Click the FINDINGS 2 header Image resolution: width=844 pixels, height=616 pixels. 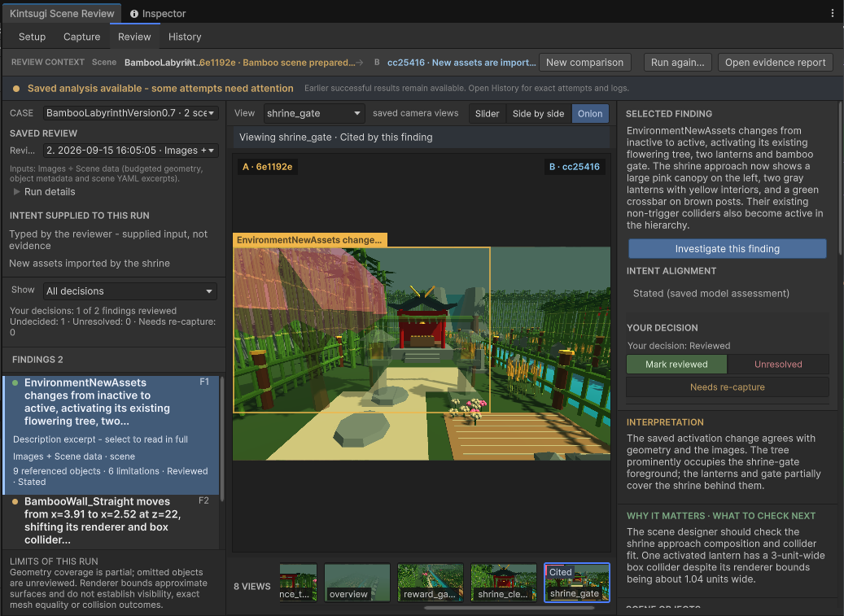tap(37, 360)
